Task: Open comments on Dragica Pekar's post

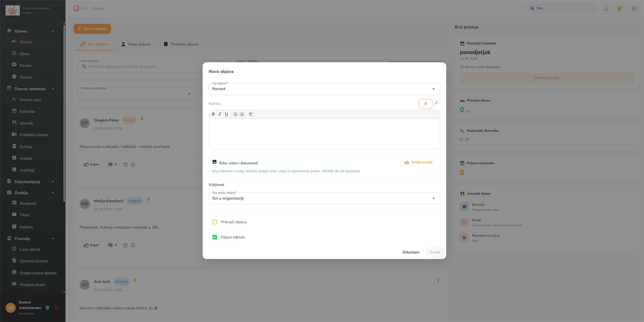Action: click(113, 164)
